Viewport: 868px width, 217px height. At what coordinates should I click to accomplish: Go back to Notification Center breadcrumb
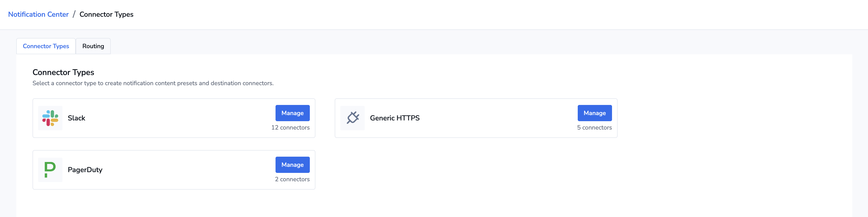tap(38, 14)
